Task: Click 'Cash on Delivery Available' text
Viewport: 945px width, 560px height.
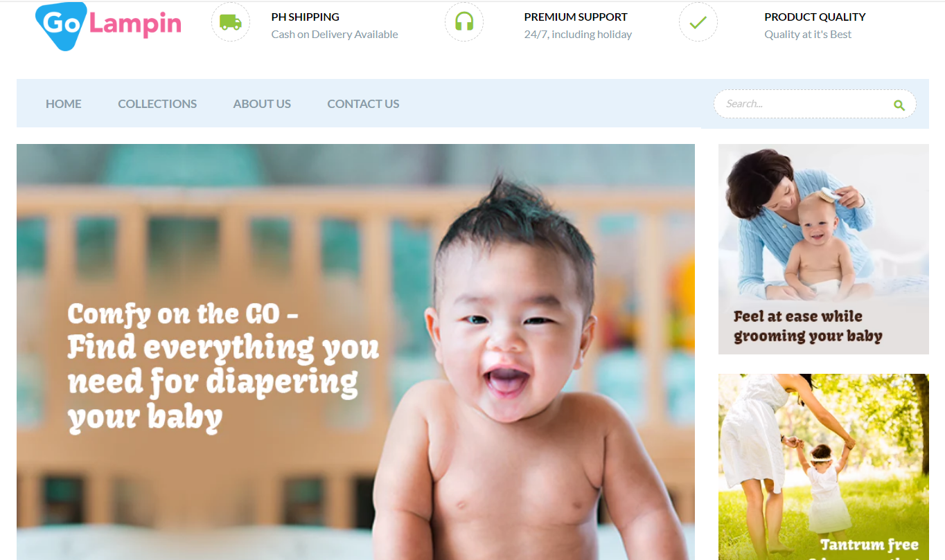Action: point(335,35)
